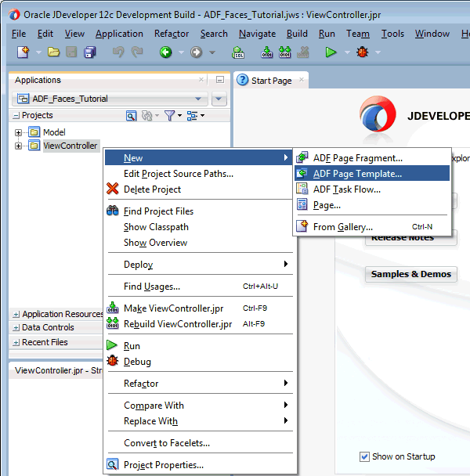Open the Tools menu
Viewport: 470px width, 476px height.
coord(392,34)
